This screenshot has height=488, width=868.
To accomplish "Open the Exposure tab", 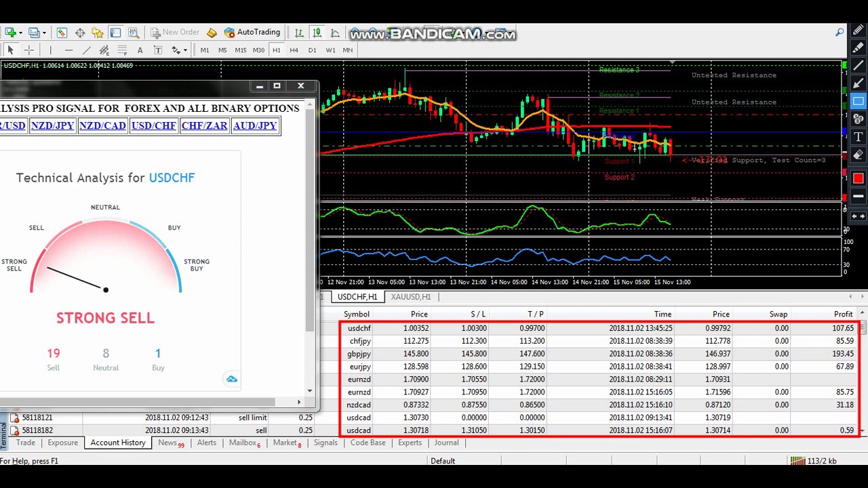I will click(x=62, y=443).
